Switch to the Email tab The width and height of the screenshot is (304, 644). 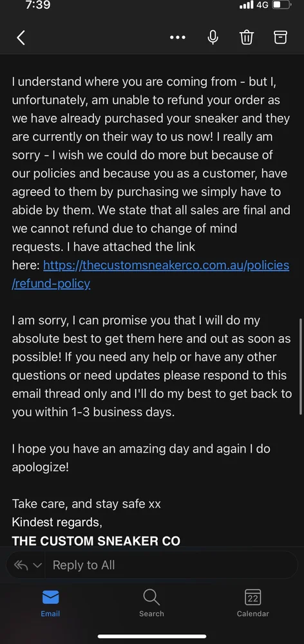tap(50, 603)
